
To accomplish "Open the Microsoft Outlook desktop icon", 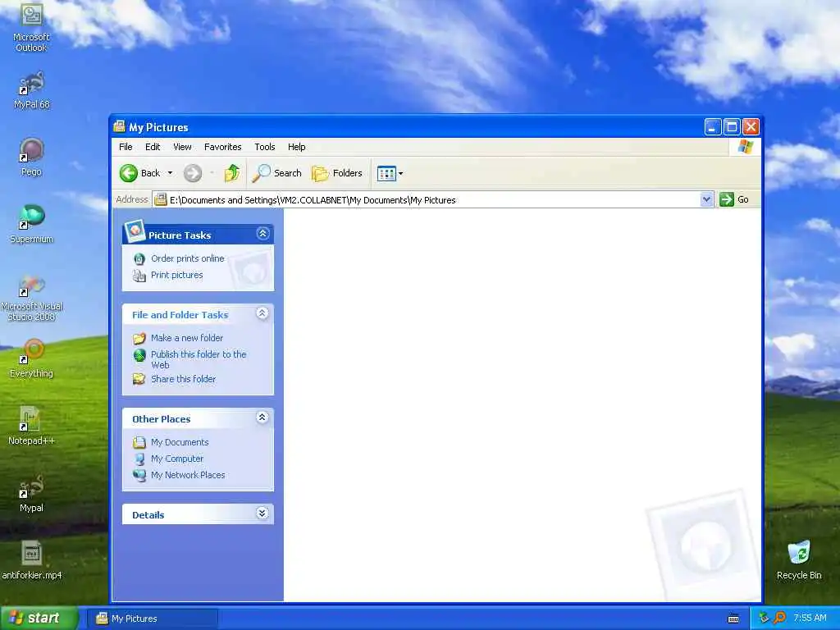I will point(31,28).
